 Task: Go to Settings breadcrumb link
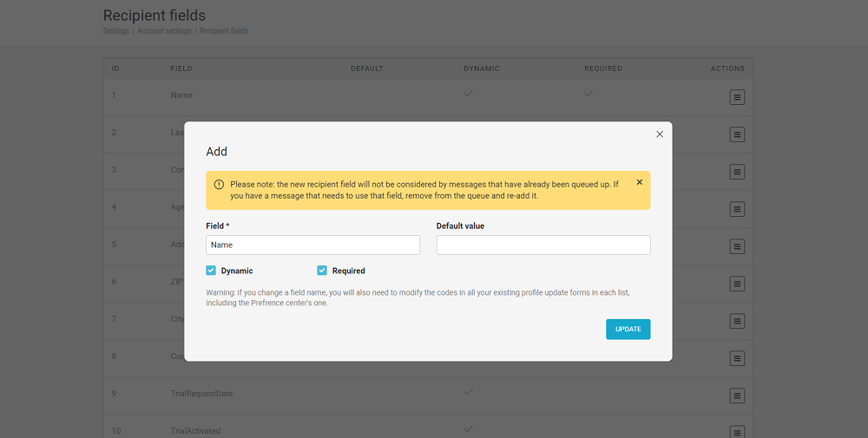[x=116, y=31]
